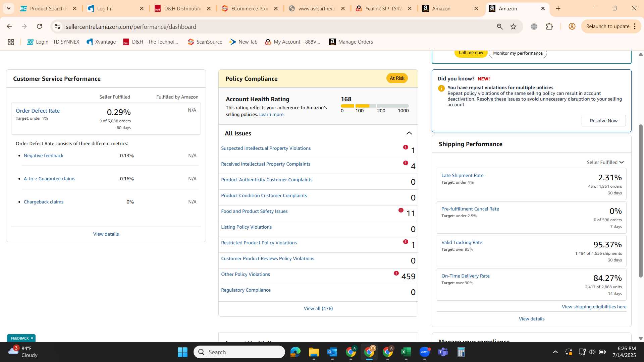Viewport: 644px width, 362px height.
Task: Close the Product Search tab
Action: tap(74, 8)
